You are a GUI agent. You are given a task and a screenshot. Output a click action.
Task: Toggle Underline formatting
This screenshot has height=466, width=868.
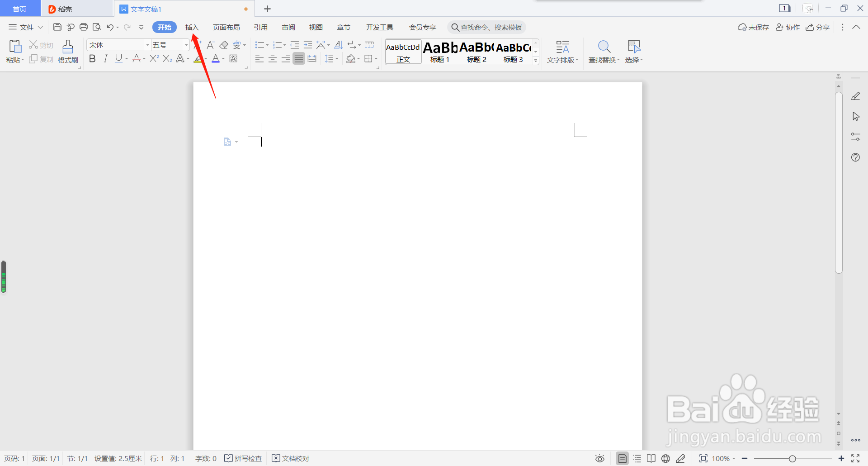tap(118, 58)
